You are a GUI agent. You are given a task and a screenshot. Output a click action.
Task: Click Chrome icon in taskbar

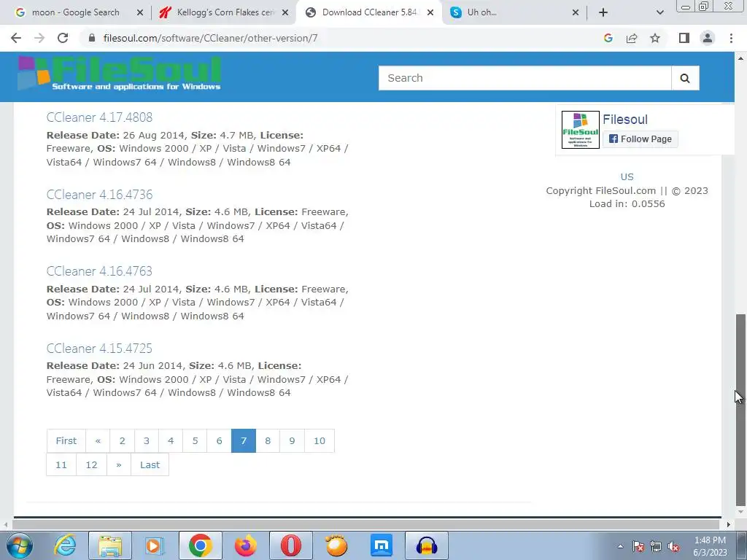pos(200,545)
